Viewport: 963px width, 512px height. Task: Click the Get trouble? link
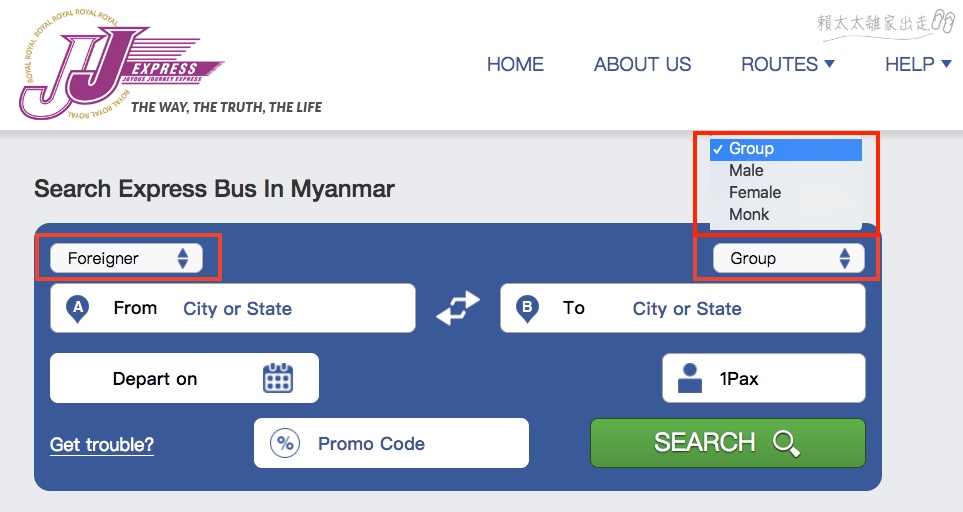click(x=102, y=444)
